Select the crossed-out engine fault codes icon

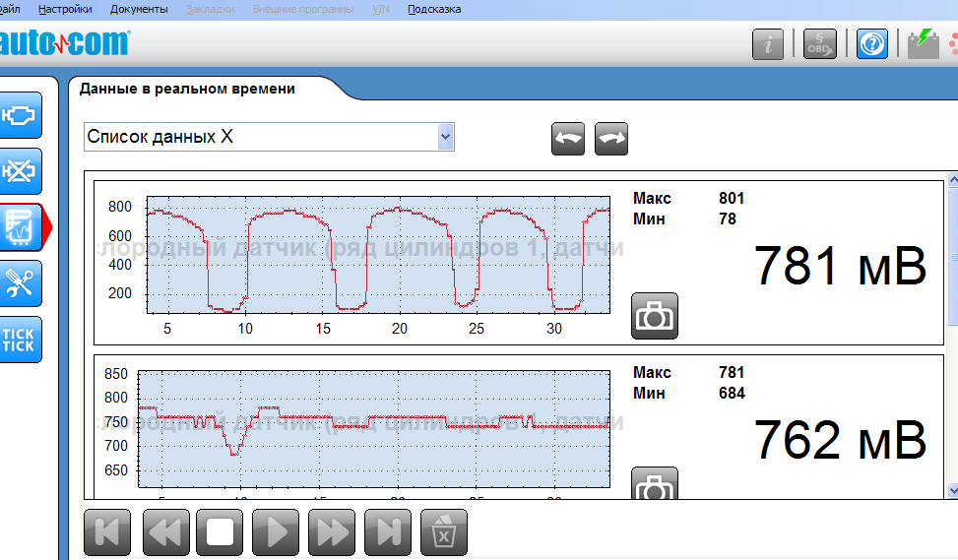pos(19,172)
